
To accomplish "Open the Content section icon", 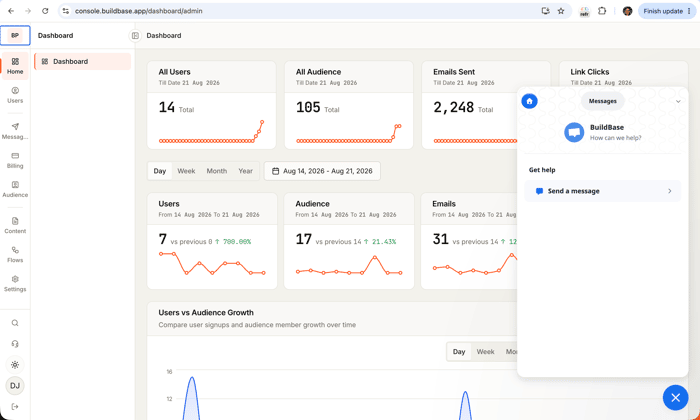I will coord(15,226).
